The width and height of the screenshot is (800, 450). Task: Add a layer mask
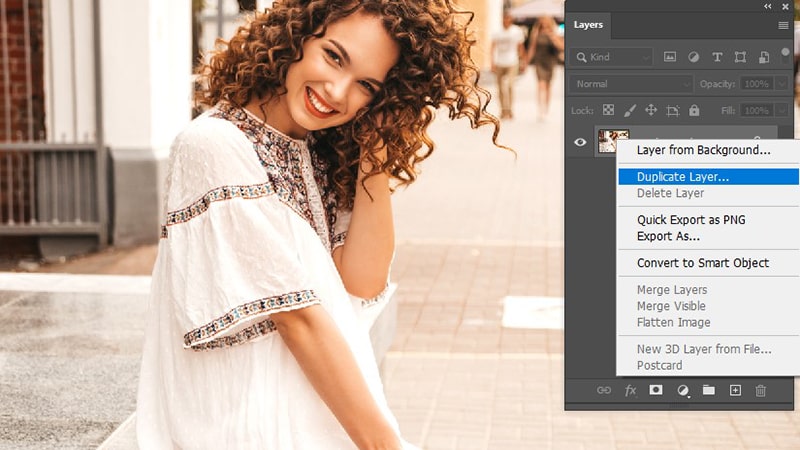coord(657,390)
